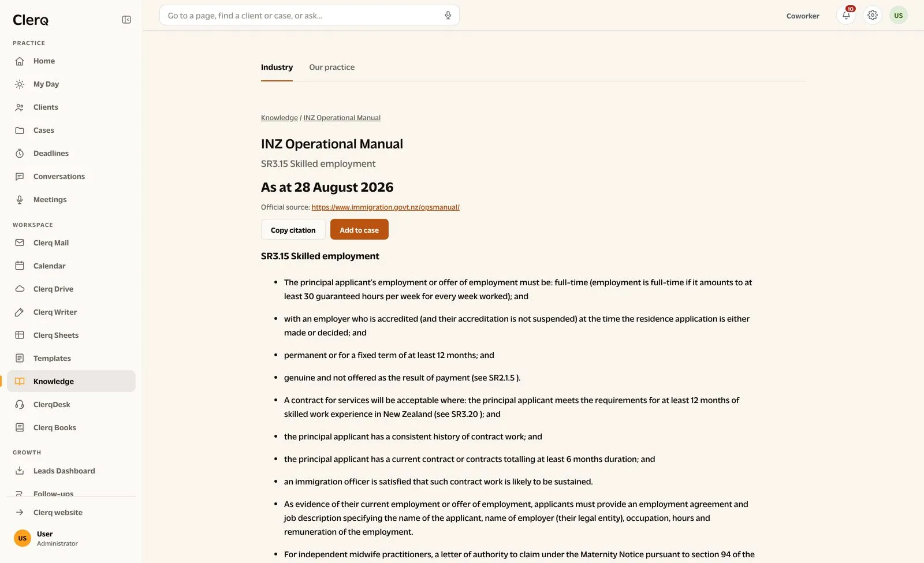
Task: Click the 'SR3.15 Skilled employment' subtitle under title
Action: pos(318,164)
